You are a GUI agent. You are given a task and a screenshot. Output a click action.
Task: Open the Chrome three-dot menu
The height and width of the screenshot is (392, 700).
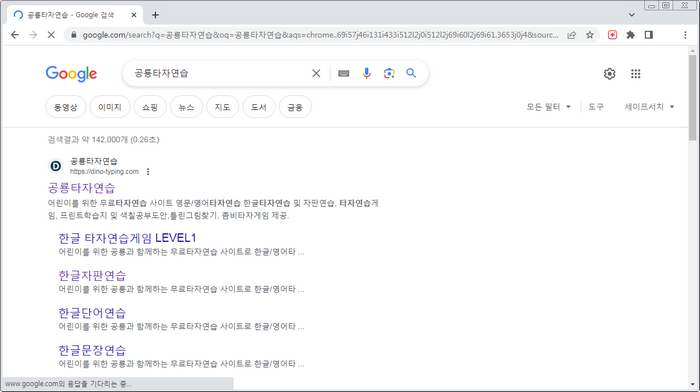(685, 35)
